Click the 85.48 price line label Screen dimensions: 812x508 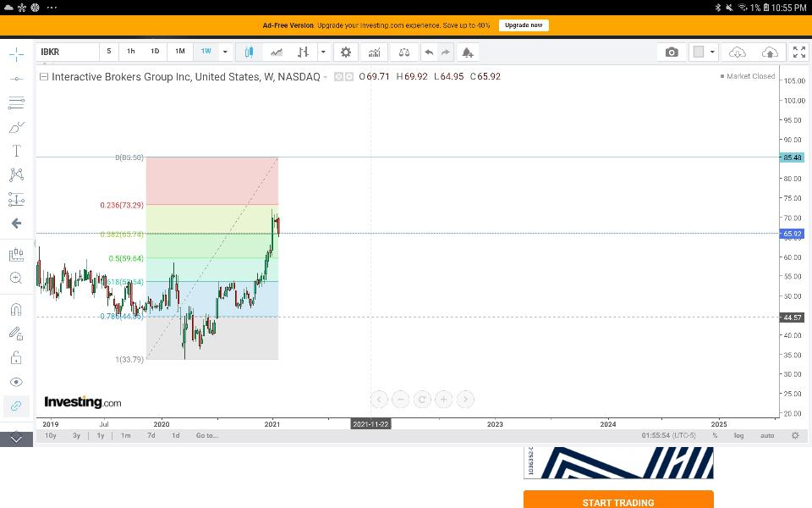coord(792,157)
